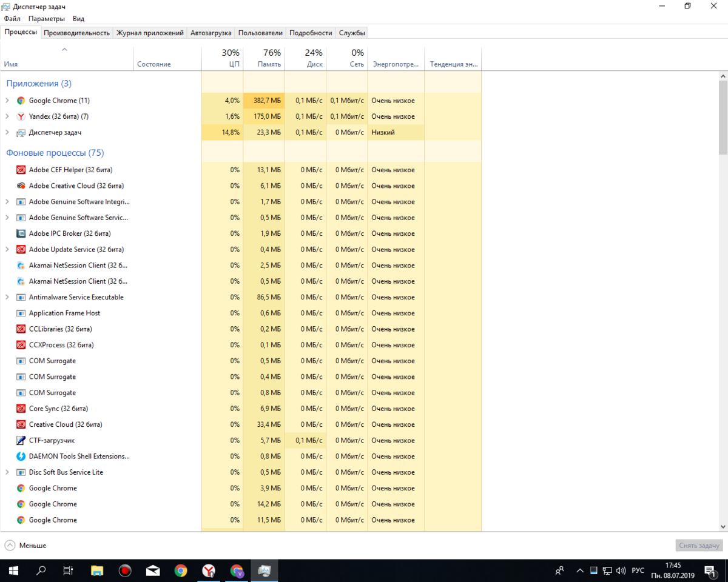The image size is (728, 582).
Task: Open the Mail app on taskbar
Action: 153,570
